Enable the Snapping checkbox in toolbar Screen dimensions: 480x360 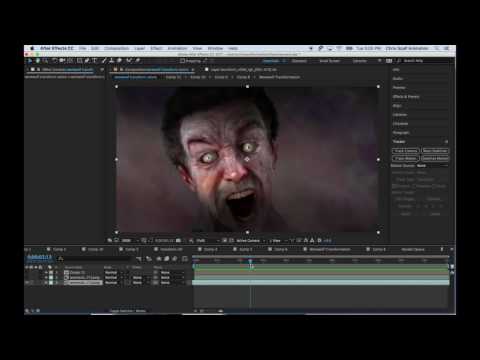tap(182, 61)
